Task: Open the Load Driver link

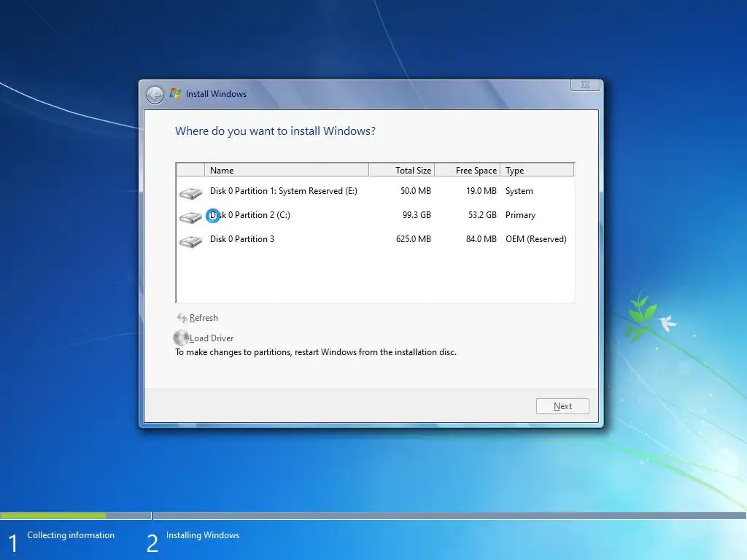Action: (x=212, y=338)
